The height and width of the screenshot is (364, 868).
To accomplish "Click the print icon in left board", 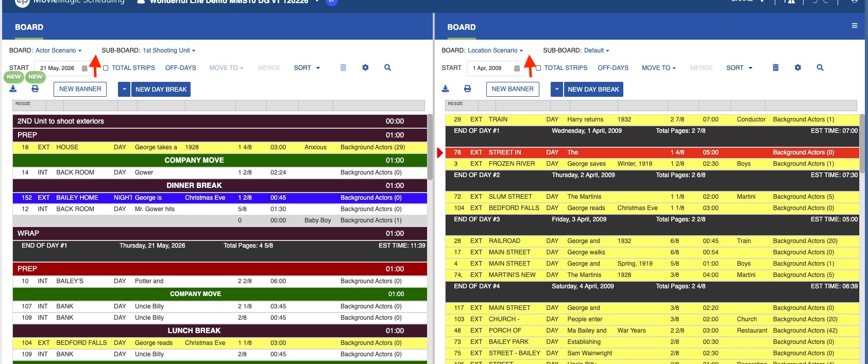I will pos(35,89).
